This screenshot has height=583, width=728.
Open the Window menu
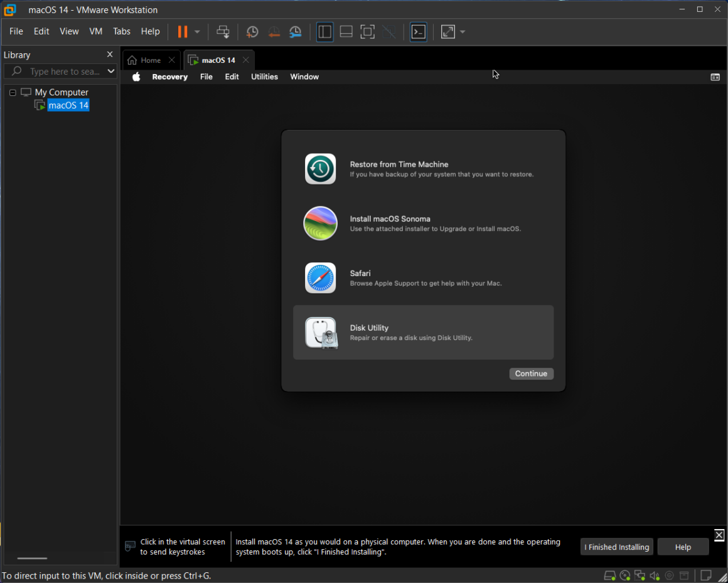[304, 77]
